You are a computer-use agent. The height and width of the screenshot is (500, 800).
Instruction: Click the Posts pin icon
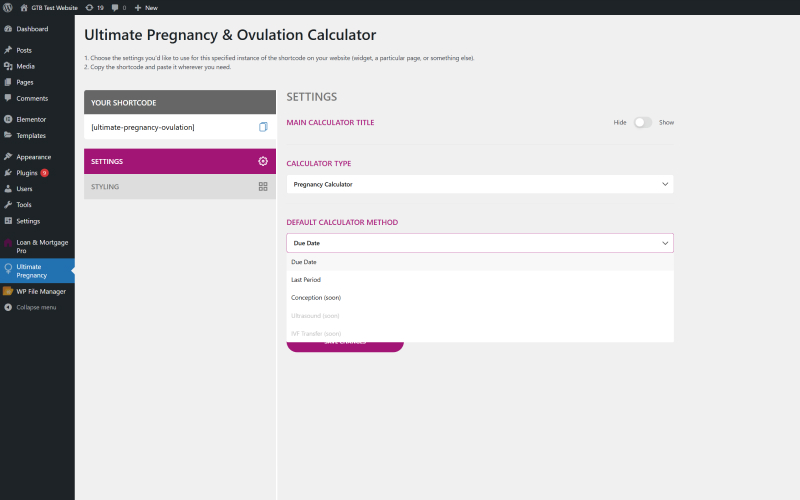tap(8, 50)
